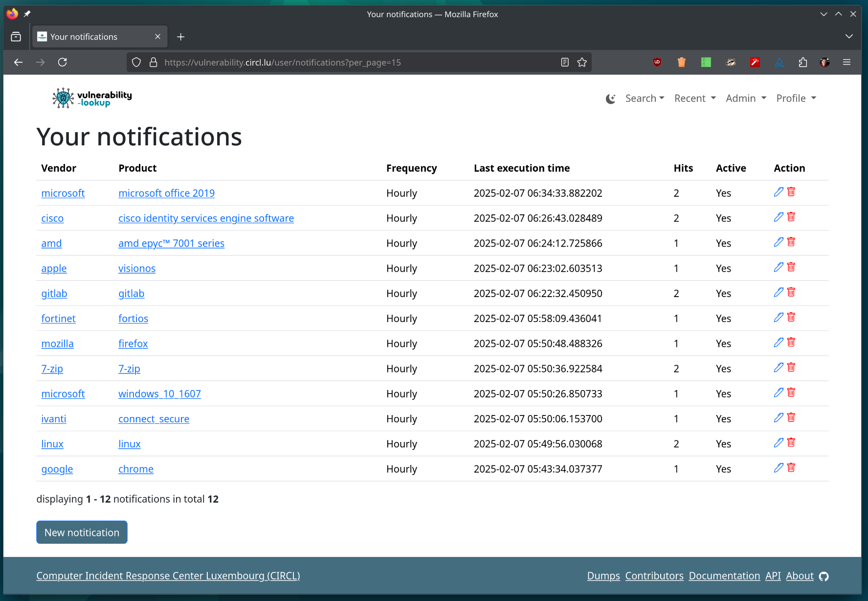Open Firefox View button
The height and width of the screenshot is (601, 868).
16,37
